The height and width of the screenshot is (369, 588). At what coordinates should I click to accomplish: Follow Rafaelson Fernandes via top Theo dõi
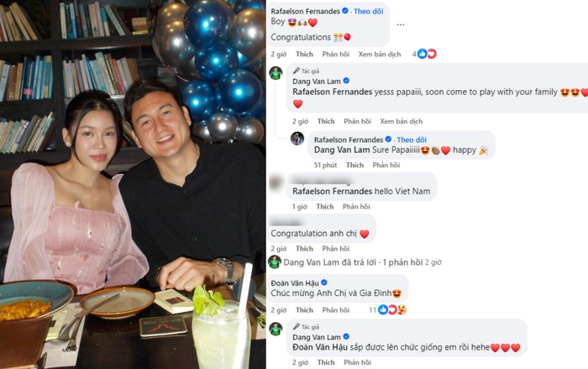tap(368, 11)
